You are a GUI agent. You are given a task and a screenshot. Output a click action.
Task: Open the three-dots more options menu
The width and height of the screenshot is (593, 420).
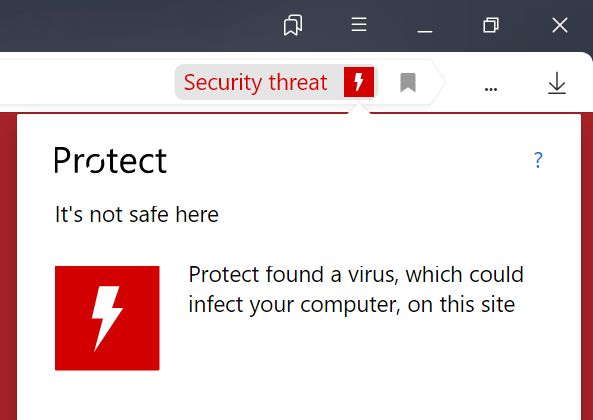pos(491,89)
